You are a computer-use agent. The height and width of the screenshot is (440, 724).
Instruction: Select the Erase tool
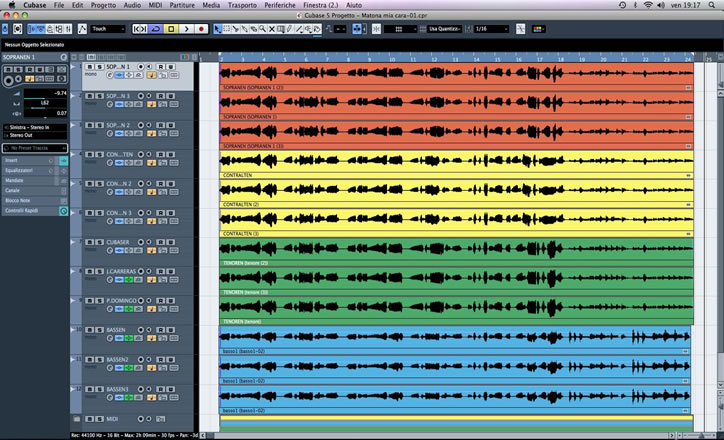(x=253, y=29)
